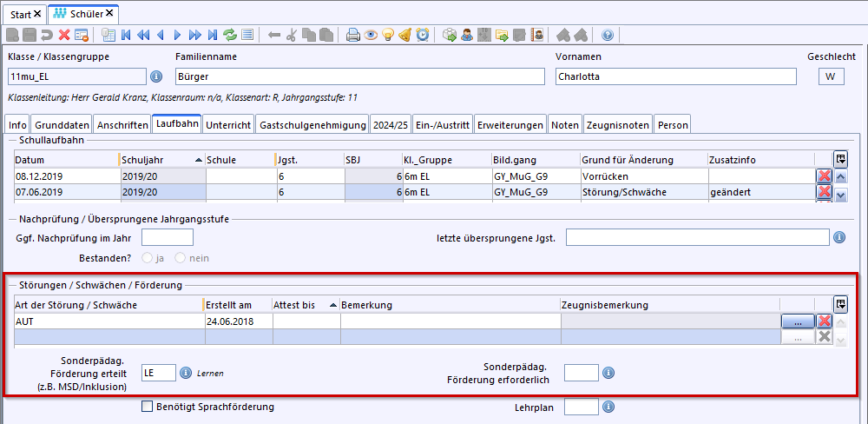Open the Anschriften tab
The image size is (868, 424).
[123, 125]
